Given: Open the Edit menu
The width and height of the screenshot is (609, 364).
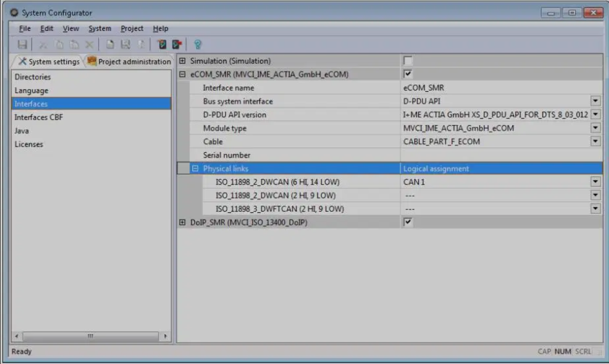Looking at the screenshot, I should [47, 28].
